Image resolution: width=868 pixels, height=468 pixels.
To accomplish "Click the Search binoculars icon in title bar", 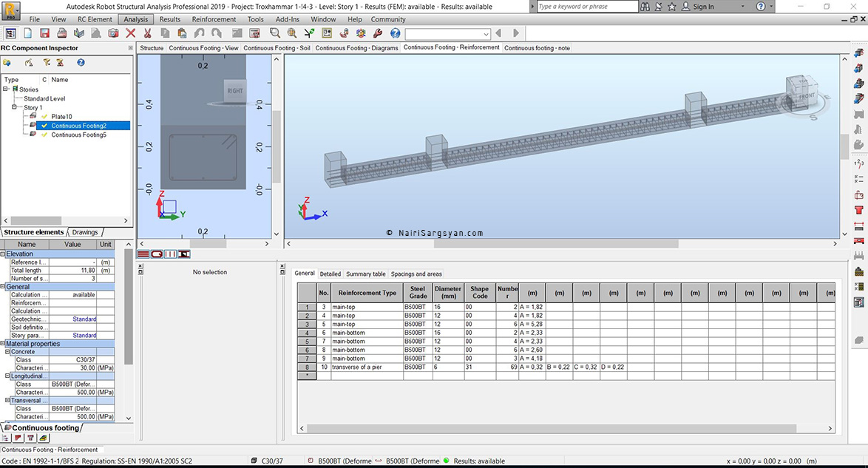I will (645, 7).
